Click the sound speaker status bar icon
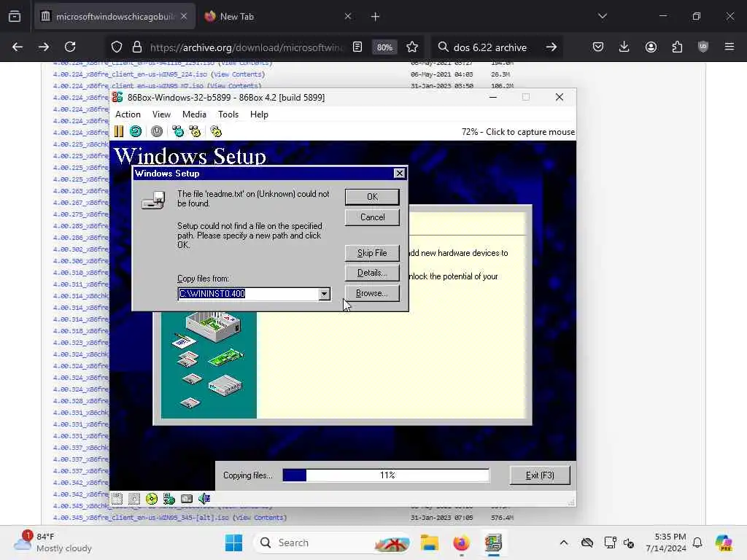 tap(204, 499)
